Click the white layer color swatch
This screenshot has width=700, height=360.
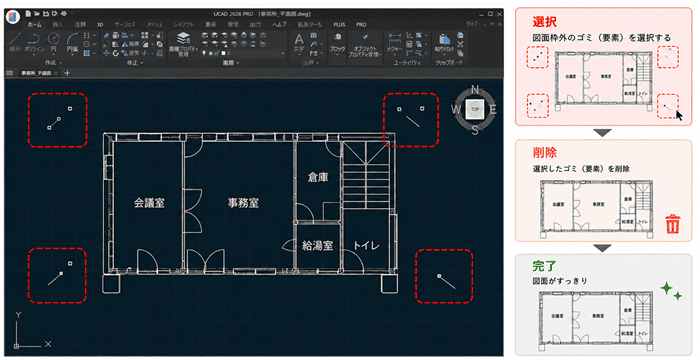[x=223, y=53]
